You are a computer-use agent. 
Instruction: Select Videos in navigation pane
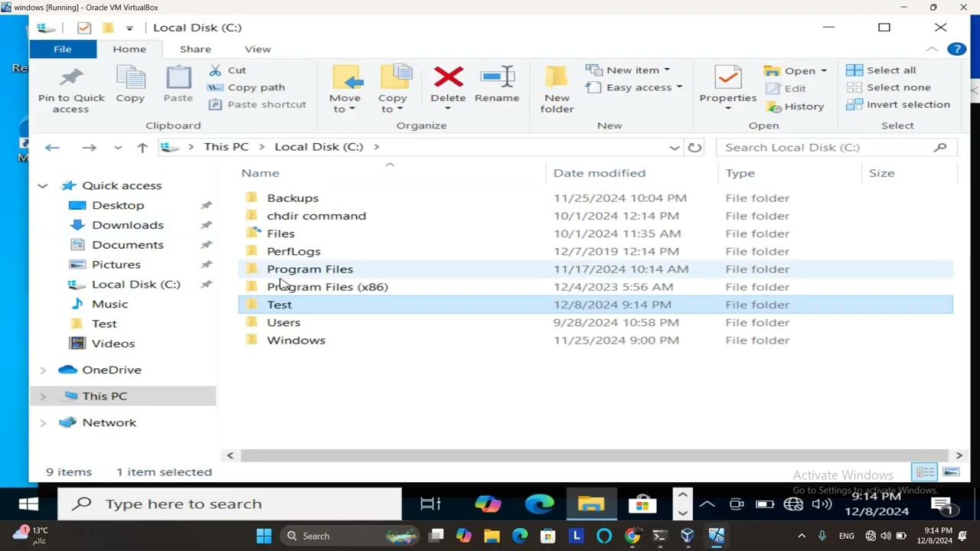pyautogui.click(x=113, y=344)
